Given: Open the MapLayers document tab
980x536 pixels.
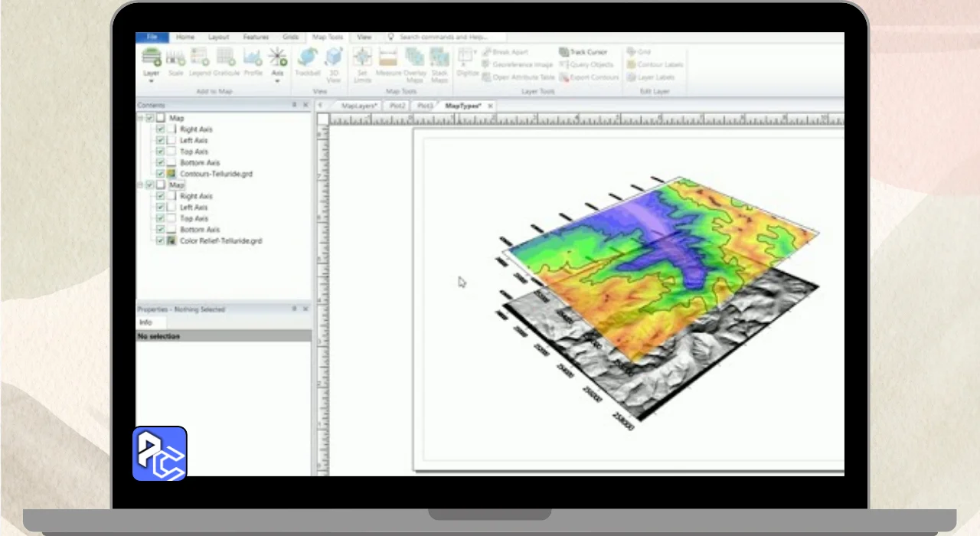Looking at the screenshot, I should coord(358,106).
